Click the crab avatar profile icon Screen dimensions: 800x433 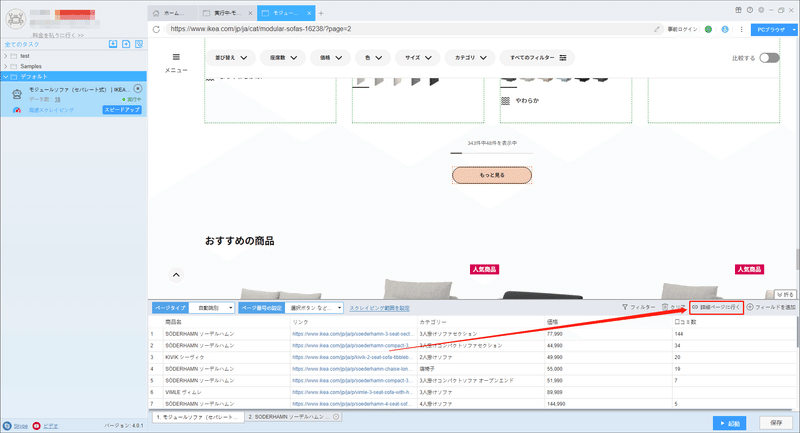coord(16,19)
